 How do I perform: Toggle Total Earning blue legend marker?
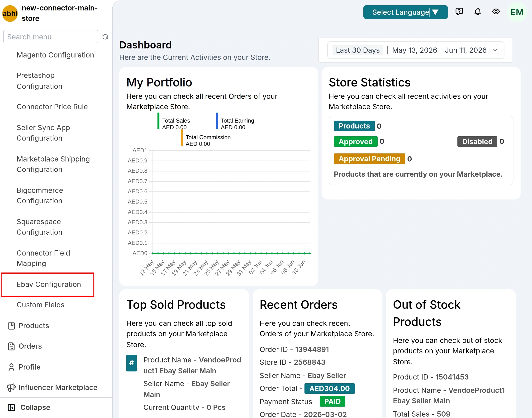click(x=217, y=121)
